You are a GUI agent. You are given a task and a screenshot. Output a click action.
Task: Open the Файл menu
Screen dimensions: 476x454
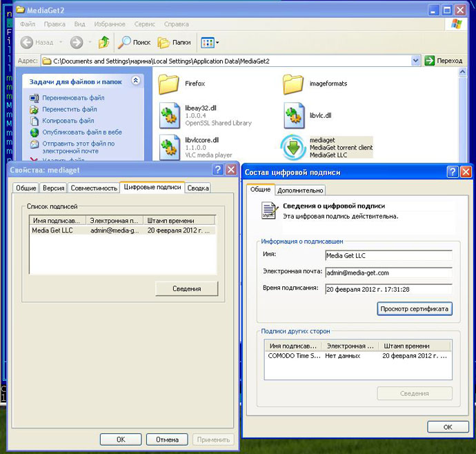[x=28, y=24]
